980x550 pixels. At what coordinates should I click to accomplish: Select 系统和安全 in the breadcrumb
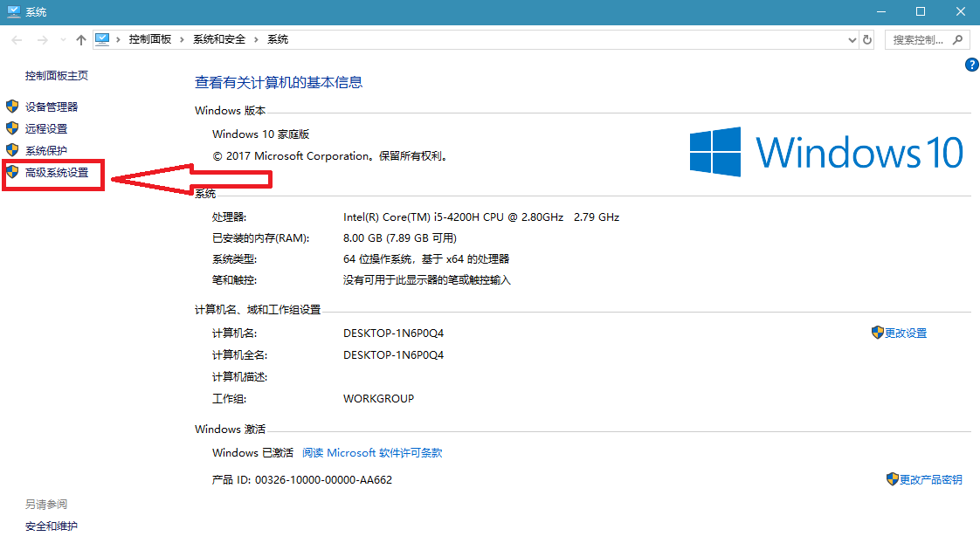(219, 39)
